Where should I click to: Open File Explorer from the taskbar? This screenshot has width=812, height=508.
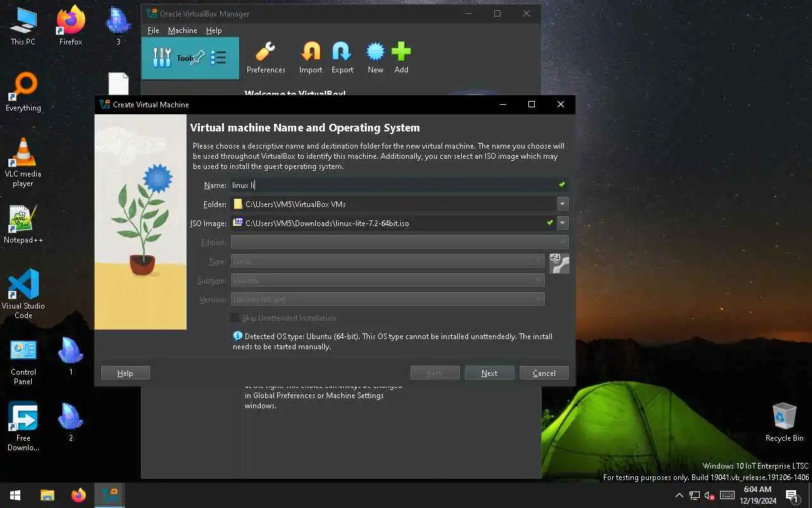48,495
